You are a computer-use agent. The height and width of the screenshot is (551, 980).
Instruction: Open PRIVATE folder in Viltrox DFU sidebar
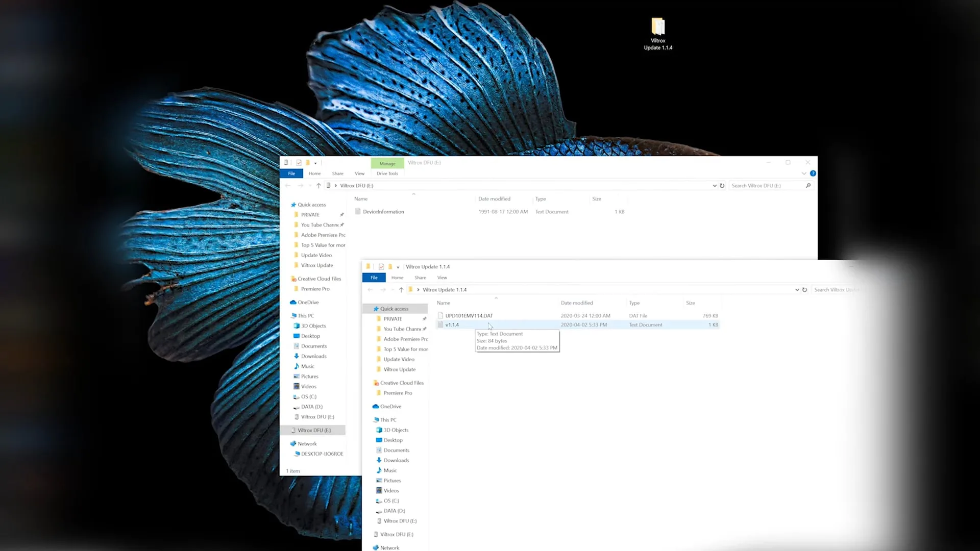point(310,215)
